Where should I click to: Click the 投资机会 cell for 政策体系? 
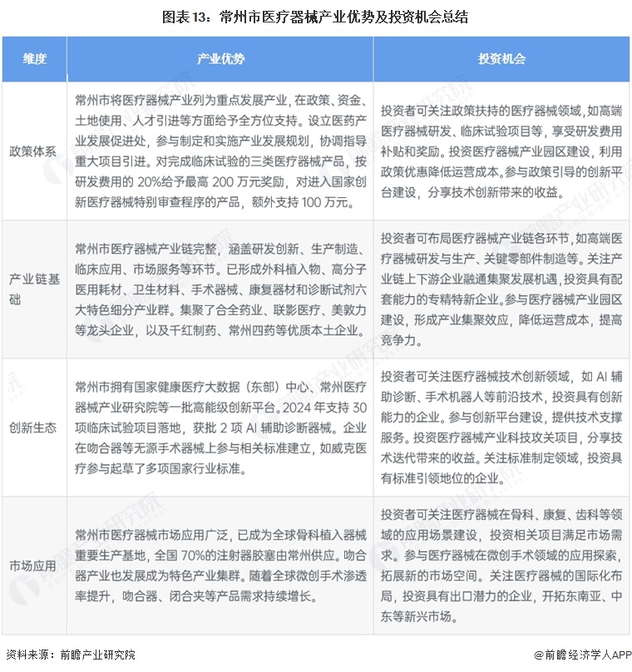(x=501, y=151)
